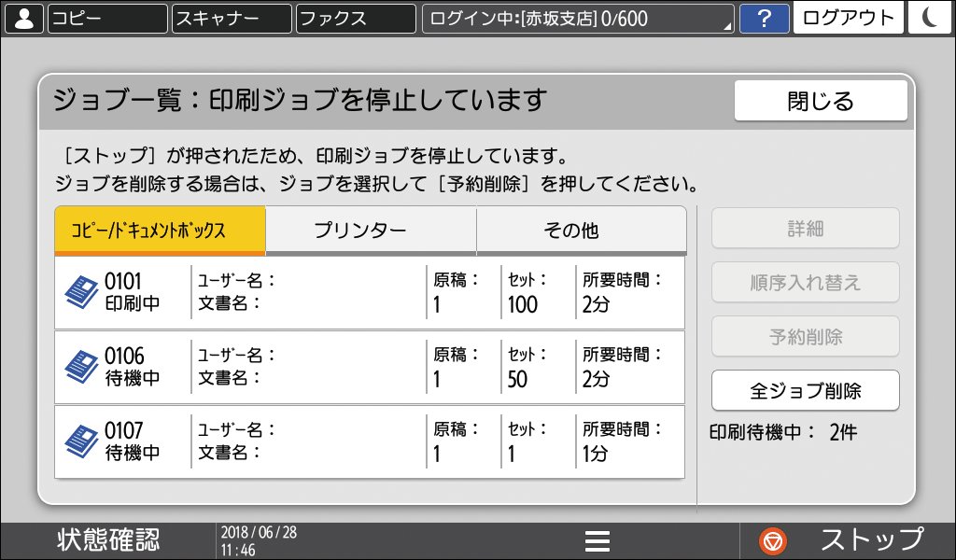Open the スキャナー function screen

click(230, 18)
